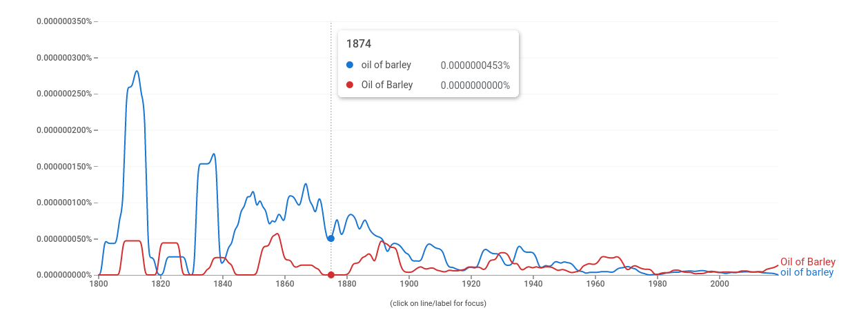
Task: Click the 1940 label on the x-axis
Action: coord(533,284)
